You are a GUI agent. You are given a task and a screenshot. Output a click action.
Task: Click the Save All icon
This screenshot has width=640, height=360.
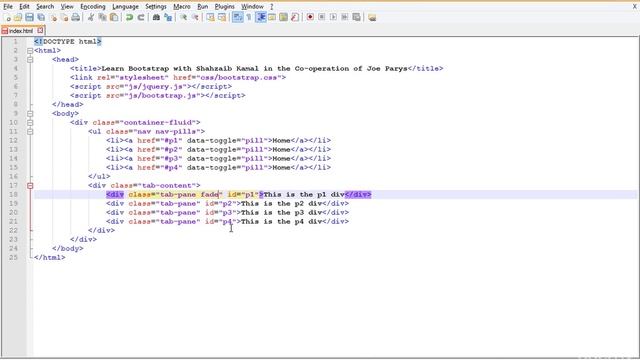click(x=41, y=18)
